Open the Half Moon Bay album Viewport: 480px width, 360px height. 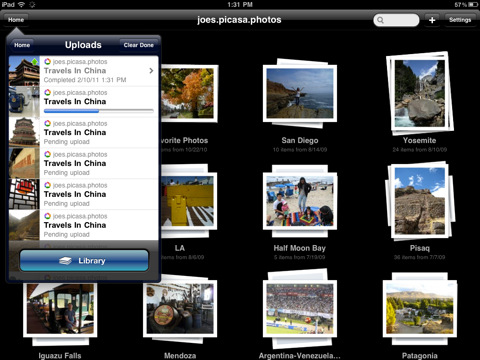click(x=300, y=201)
